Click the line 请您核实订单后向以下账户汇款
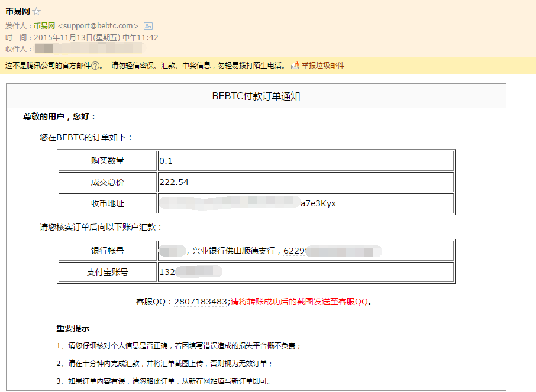 tap(101, 227)
